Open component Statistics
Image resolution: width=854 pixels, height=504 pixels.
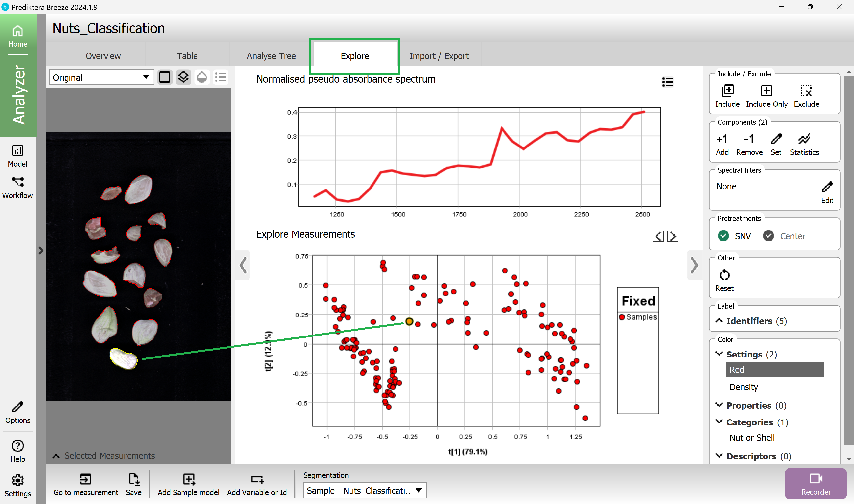coord(804,139)
